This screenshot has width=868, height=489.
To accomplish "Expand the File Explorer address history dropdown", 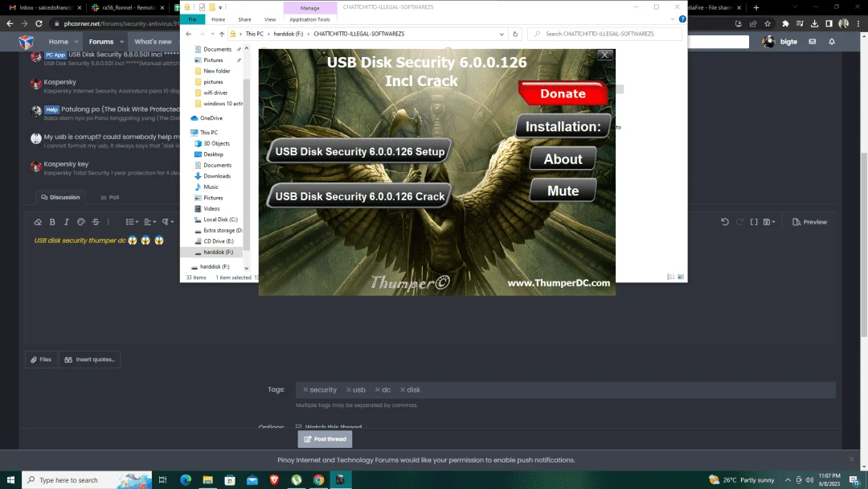I will click(502, 34).
